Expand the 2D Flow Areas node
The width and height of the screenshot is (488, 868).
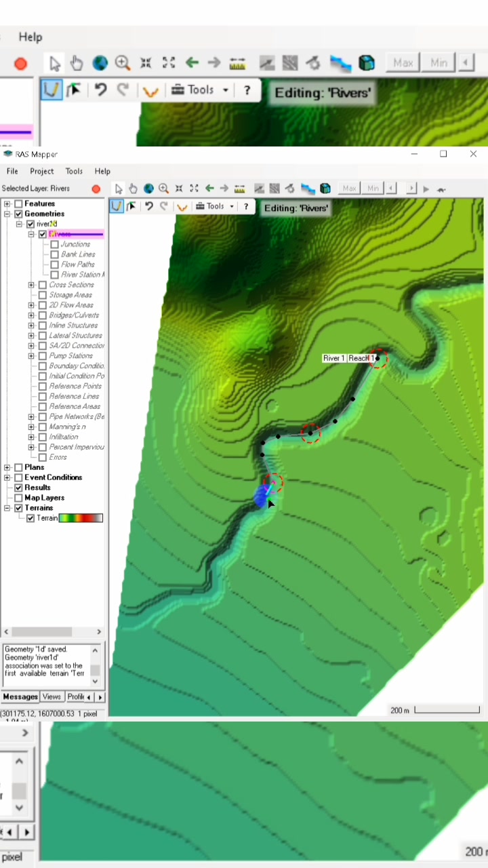pos(31,305)
